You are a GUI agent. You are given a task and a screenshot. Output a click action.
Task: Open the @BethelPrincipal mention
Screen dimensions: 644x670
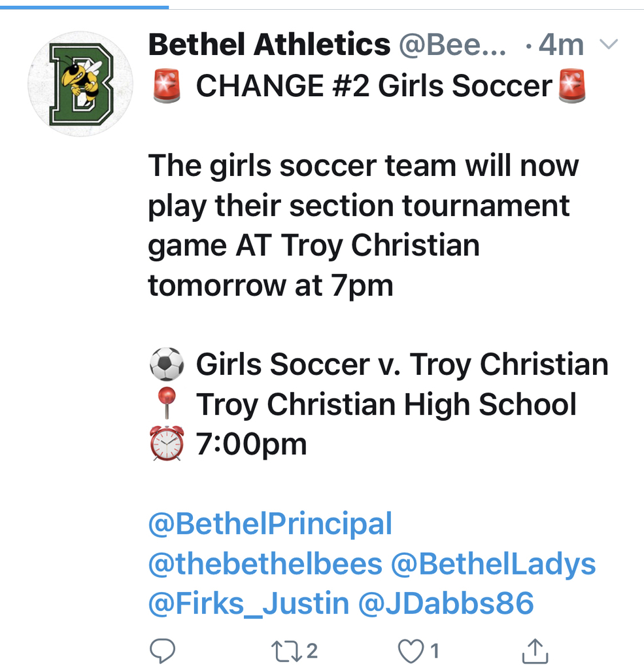click(x=270, y=524)
